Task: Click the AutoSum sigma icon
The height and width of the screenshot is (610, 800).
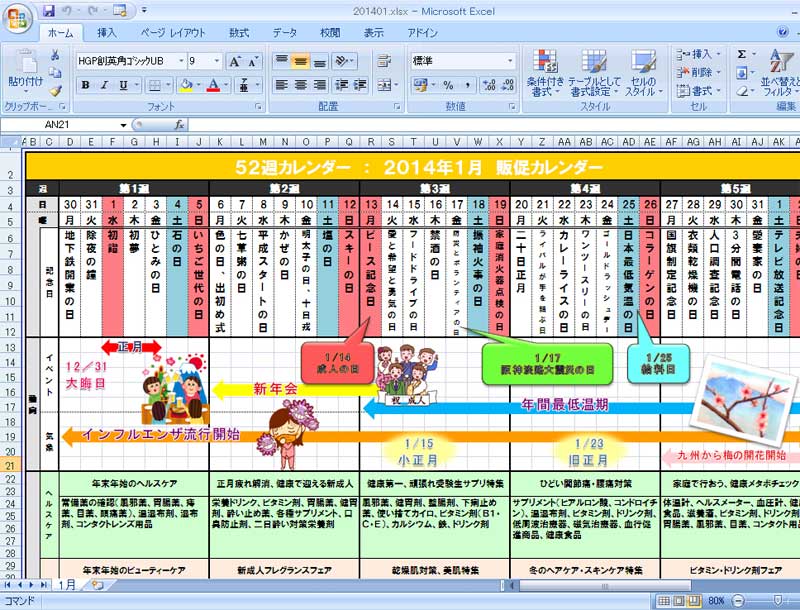Action: click(x=741, y=54)
